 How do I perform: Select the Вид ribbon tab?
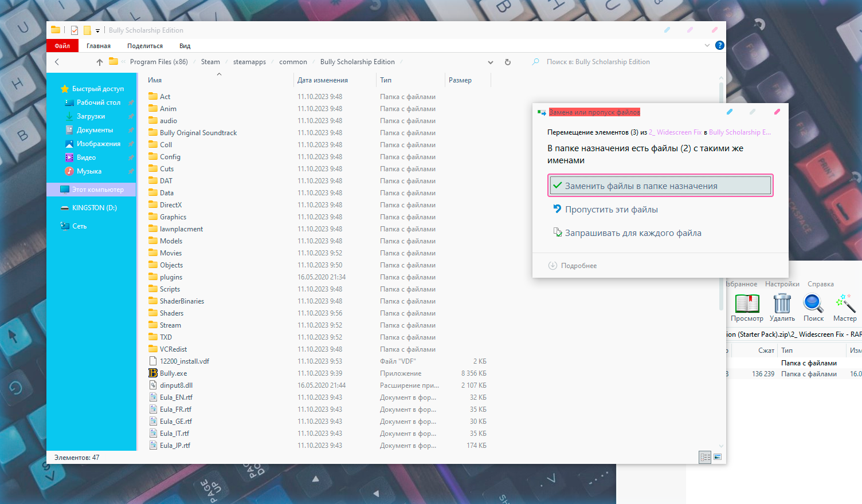point(185,46)
